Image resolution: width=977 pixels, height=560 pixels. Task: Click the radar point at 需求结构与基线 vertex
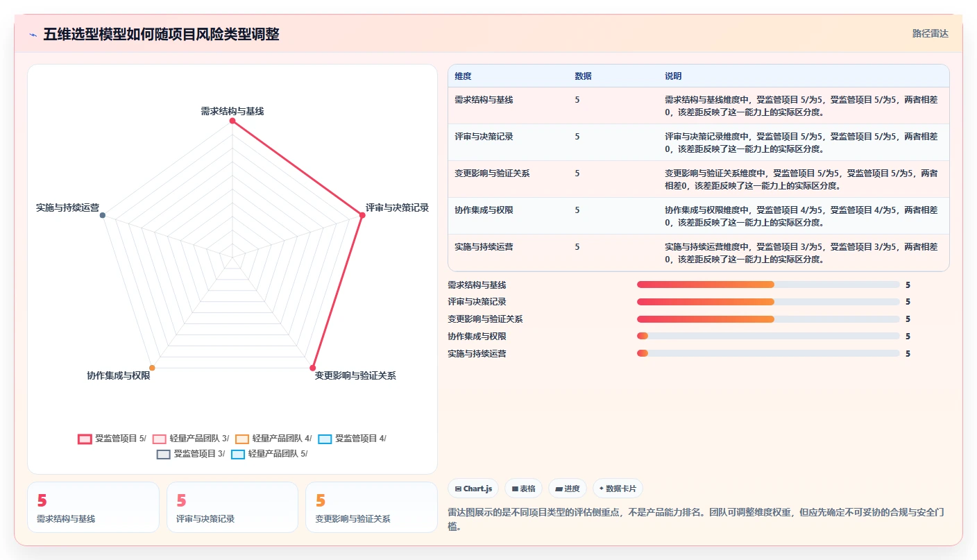coord(232,121)
